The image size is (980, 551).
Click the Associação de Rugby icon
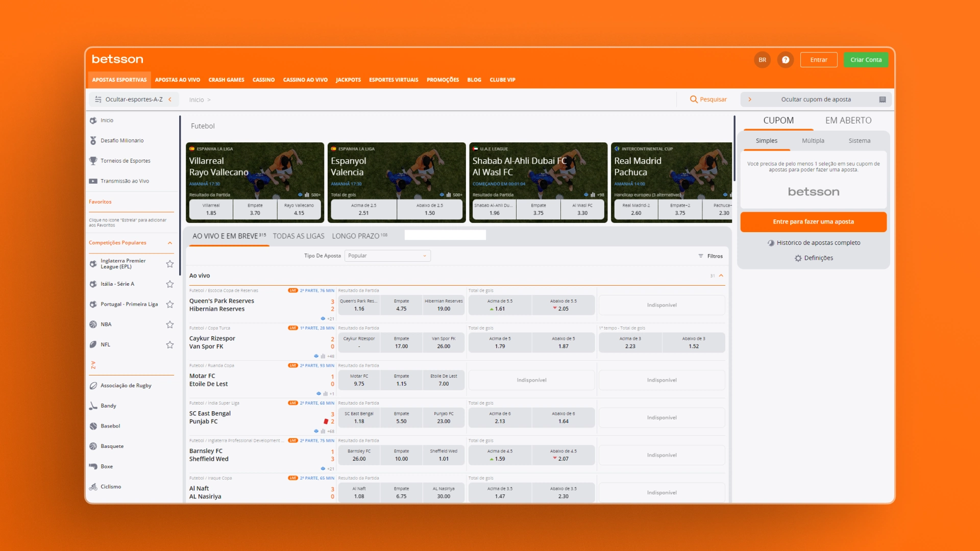(x=93, y=386)
